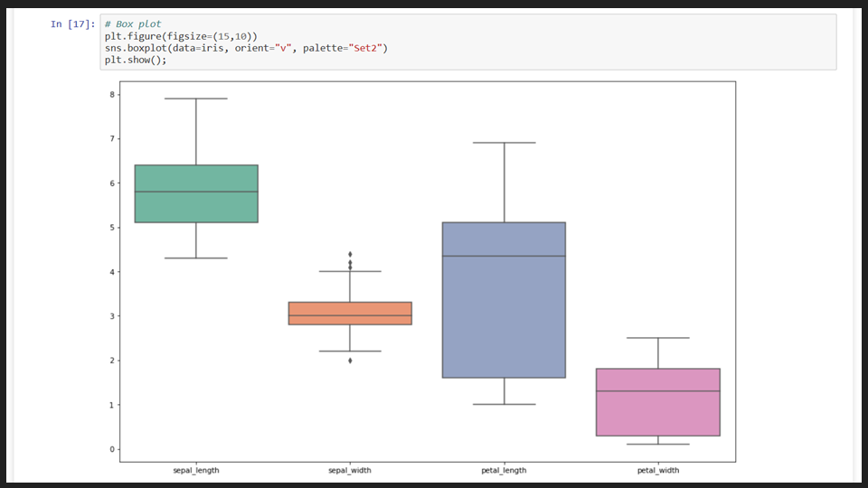Click the pink petal_width box

click(x=657, y=402)
